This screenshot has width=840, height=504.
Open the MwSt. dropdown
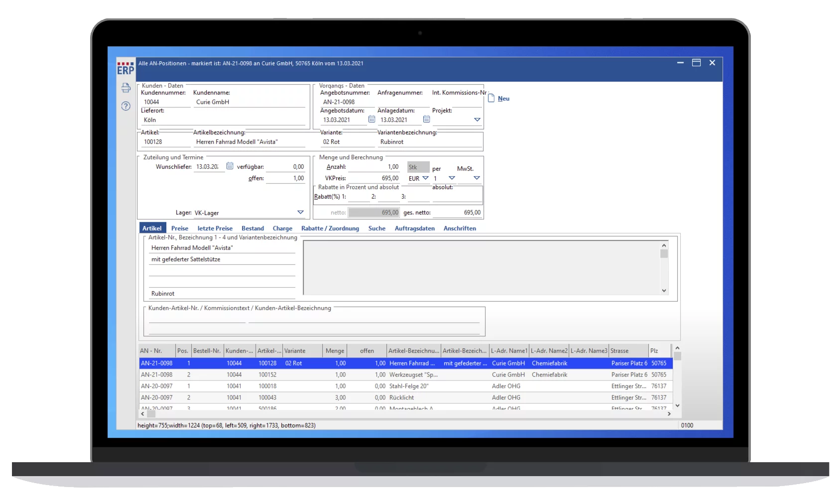[x=477, y=178]
